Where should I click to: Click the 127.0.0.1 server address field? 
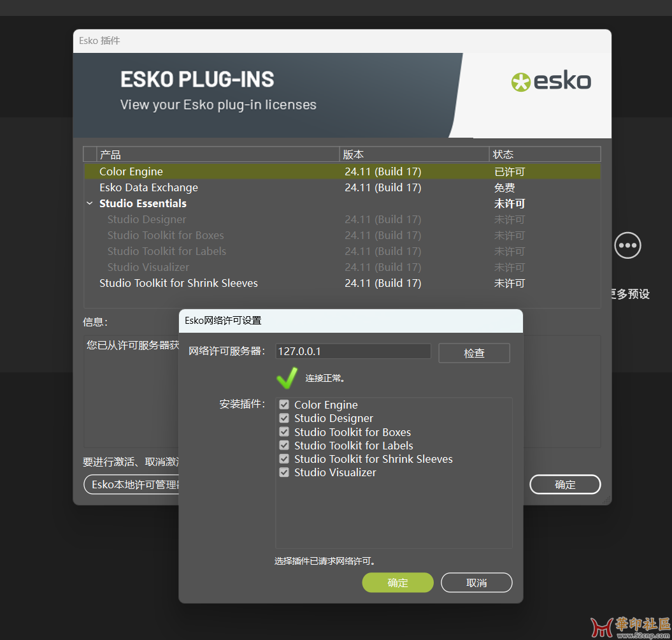(353, 351)
